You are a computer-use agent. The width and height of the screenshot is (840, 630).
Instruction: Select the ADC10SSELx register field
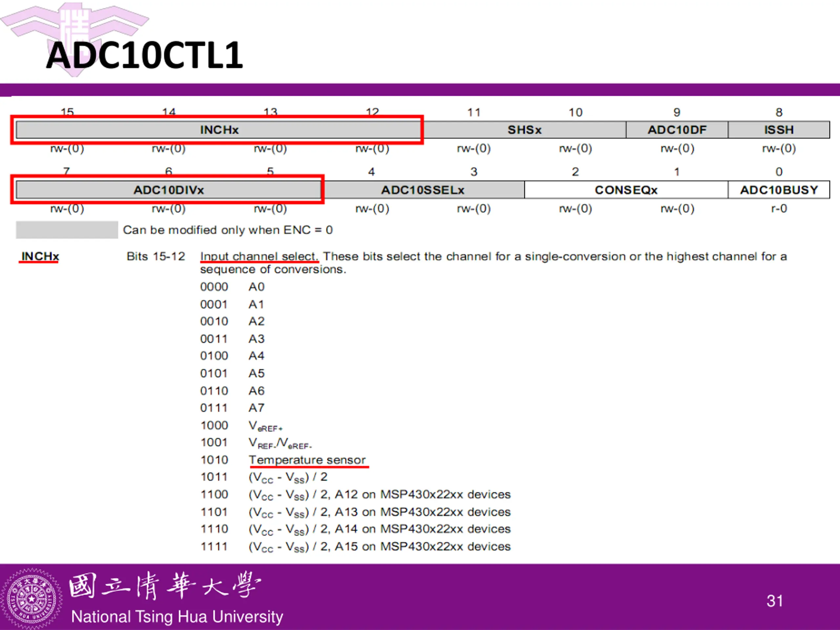(423, 190)
